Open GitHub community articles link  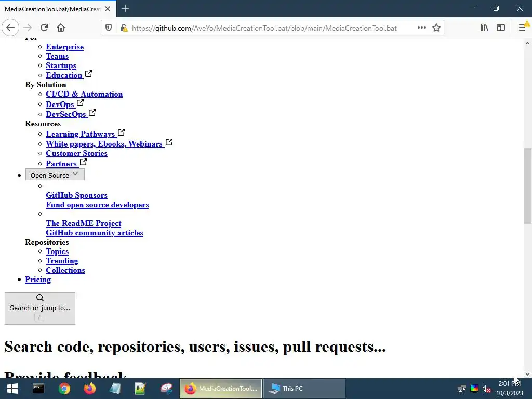tap(95, 233)
